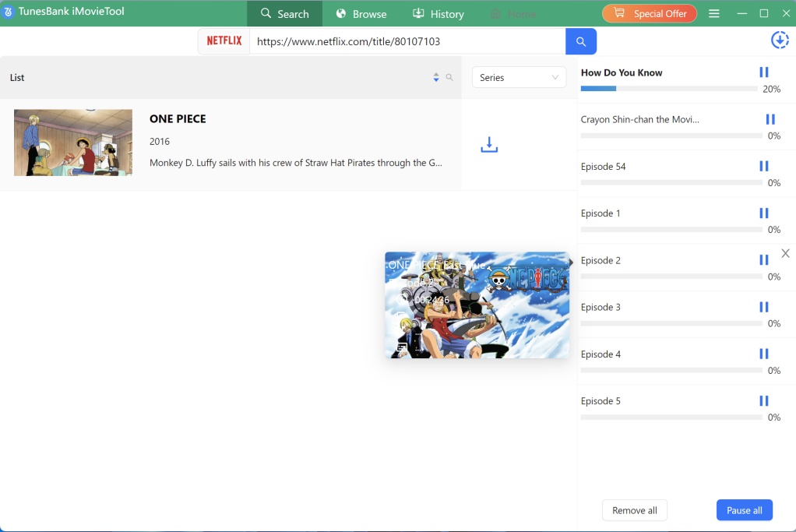Collapse the video preview with the side arrow
Viewport: 796px width, 532px height.
coord(572,262)
